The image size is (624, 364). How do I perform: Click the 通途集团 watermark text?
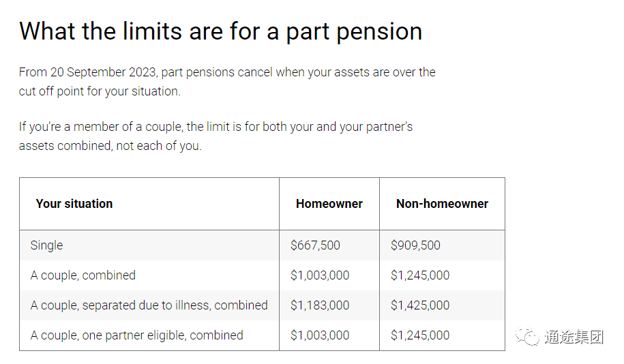pyautogui.click(x=574, y=337)
